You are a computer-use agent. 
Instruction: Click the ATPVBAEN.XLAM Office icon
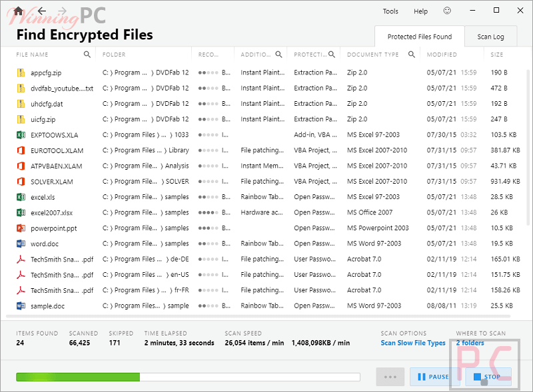21,166
